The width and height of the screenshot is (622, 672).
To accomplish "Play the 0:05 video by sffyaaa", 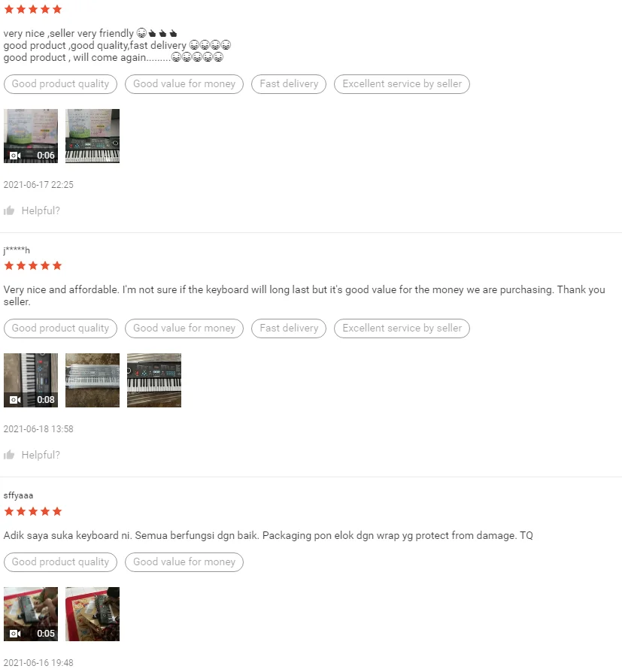I will click(x=31, y=614).
